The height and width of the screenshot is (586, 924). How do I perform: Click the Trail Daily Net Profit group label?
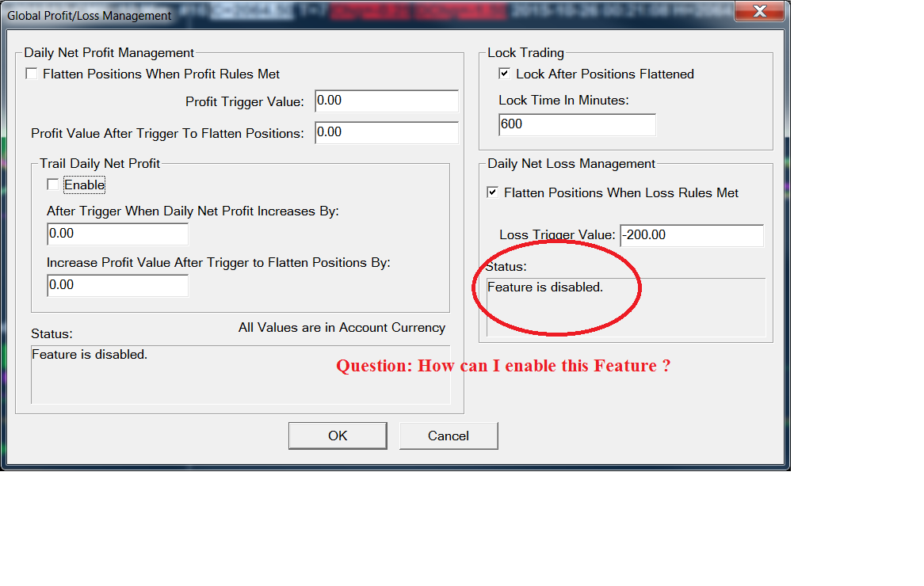pyautogui.click(x=100, y=164)
